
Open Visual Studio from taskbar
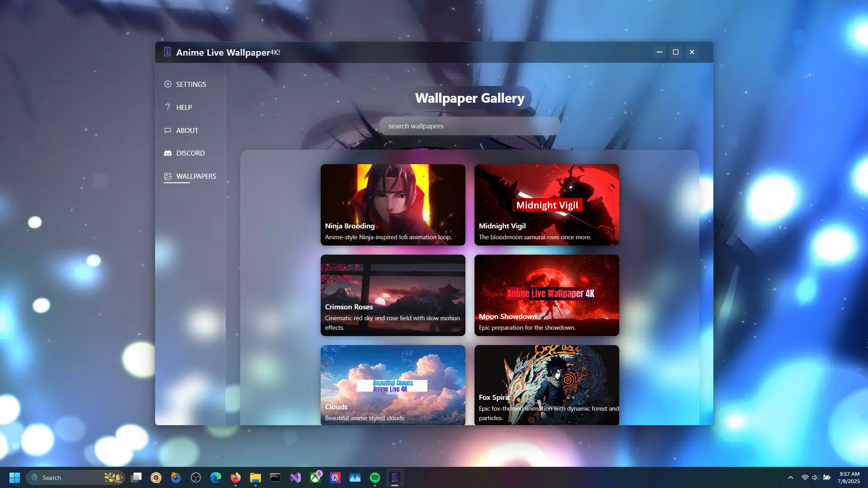(x=295, y=478)
